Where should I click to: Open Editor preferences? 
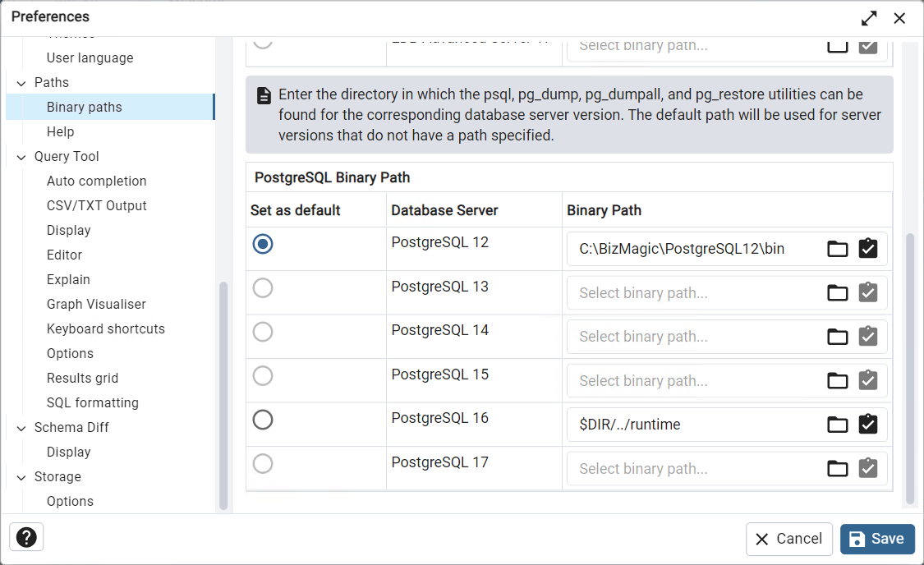[64, 255]
